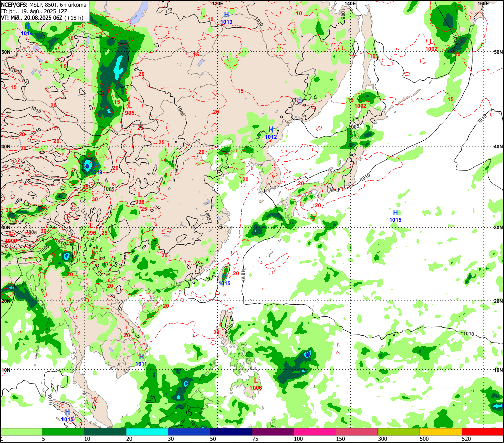Select the cyan 20–30 mm legend swatch
Viewport: 504px width, 443px height.
pos(147,432)
